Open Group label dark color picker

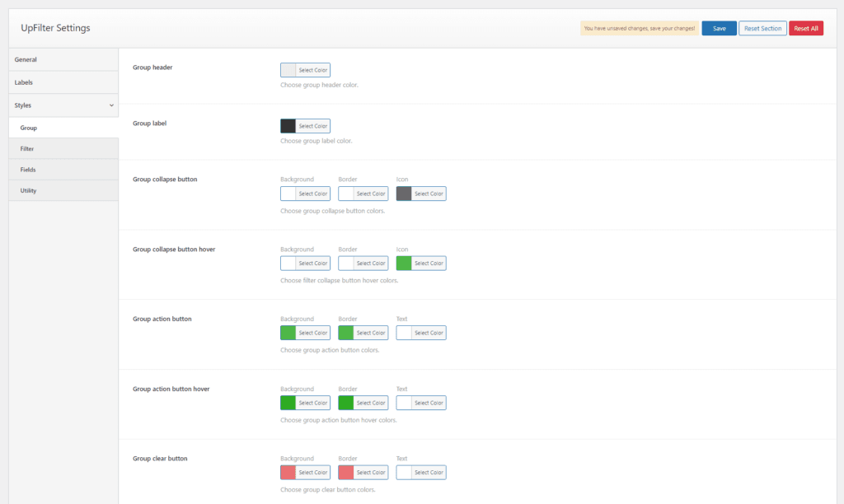coord(305,126)
